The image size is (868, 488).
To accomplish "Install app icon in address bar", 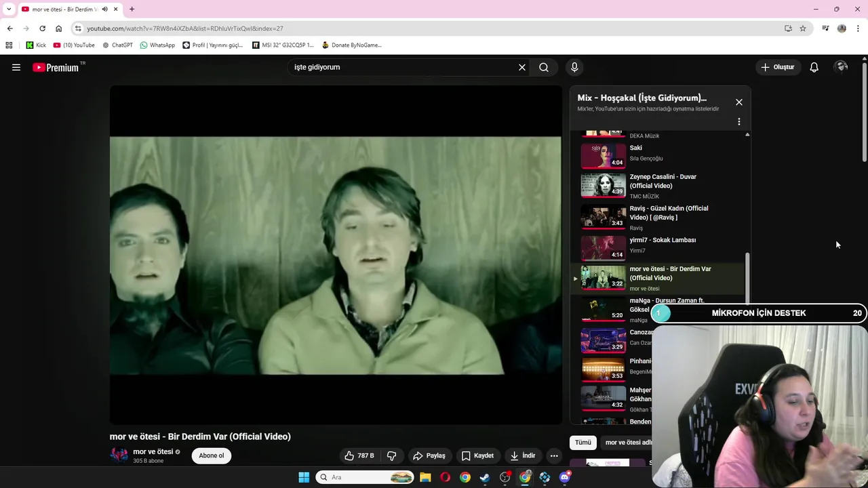I will [x=788, y=28].
